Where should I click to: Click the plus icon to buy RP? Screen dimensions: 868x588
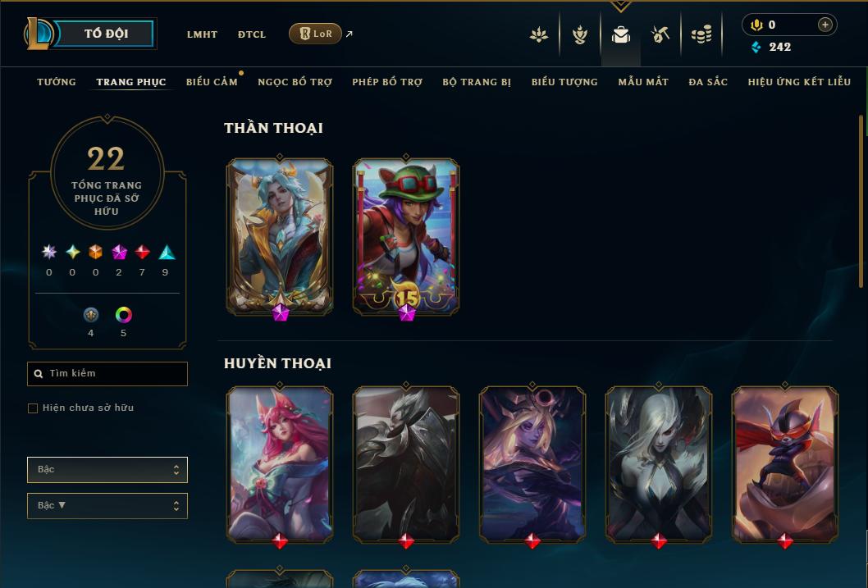tap(825, 25)
